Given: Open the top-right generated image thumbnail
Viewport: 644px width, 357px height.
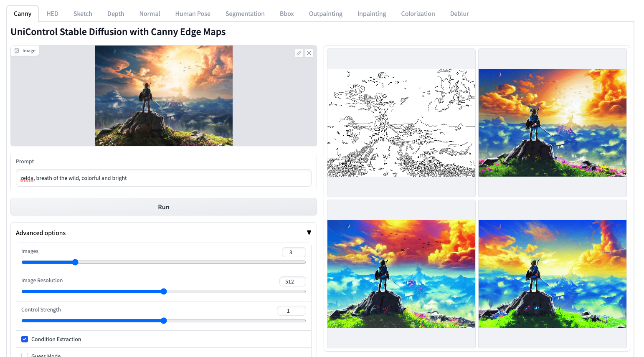Looking at the screenshot, I should coord(552,123).
